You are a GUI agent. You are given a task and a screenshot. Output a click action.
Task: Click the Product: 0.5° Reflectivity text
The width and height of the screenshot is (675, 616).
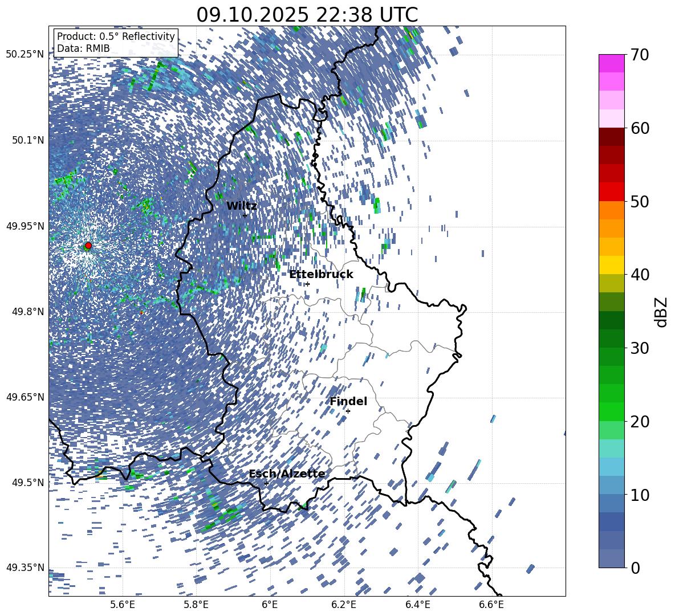[x=116, y=36]
